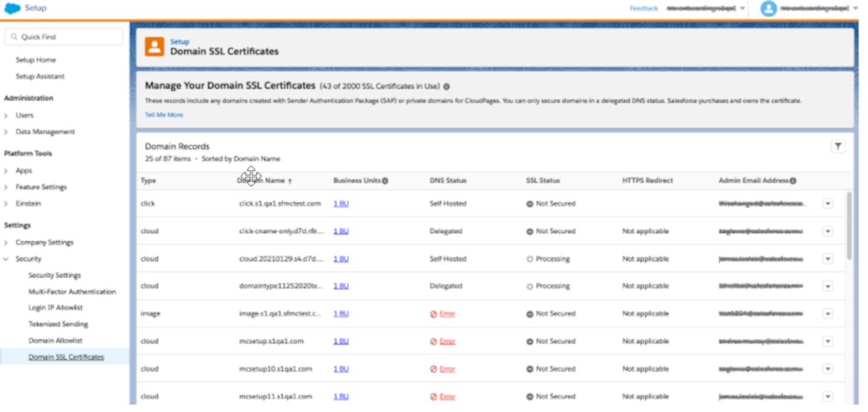Open Tokenized Sending page
Screen dimensions: 868x412
(x=58, y=325)
